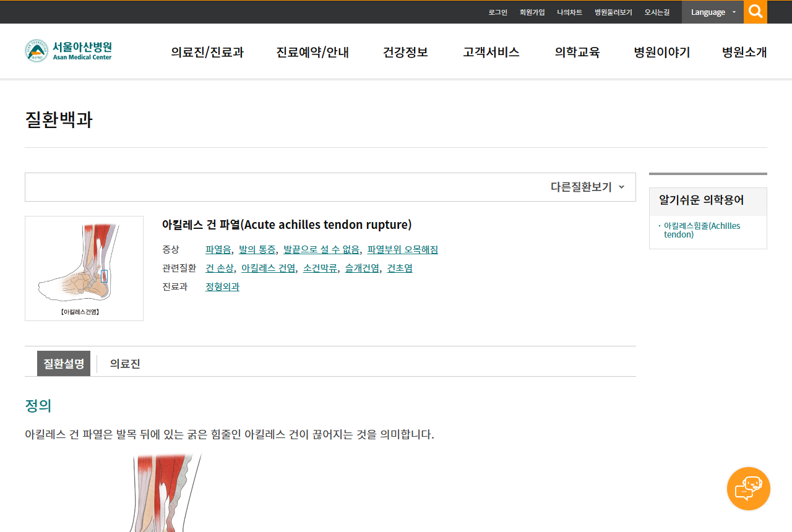Open the 병원소개 menu
Screen dimensions: 792x532
point(744,53)
